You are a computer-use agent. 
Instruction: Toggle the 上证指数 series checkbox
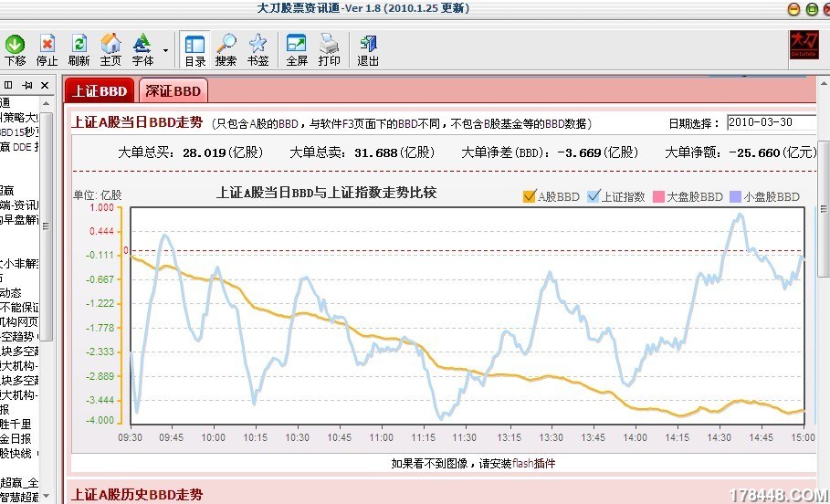point(594,196)
